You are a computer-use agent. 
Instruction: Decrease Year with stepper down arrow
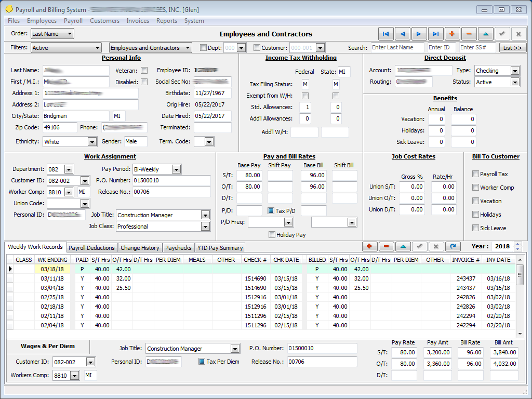coord(518,249)
